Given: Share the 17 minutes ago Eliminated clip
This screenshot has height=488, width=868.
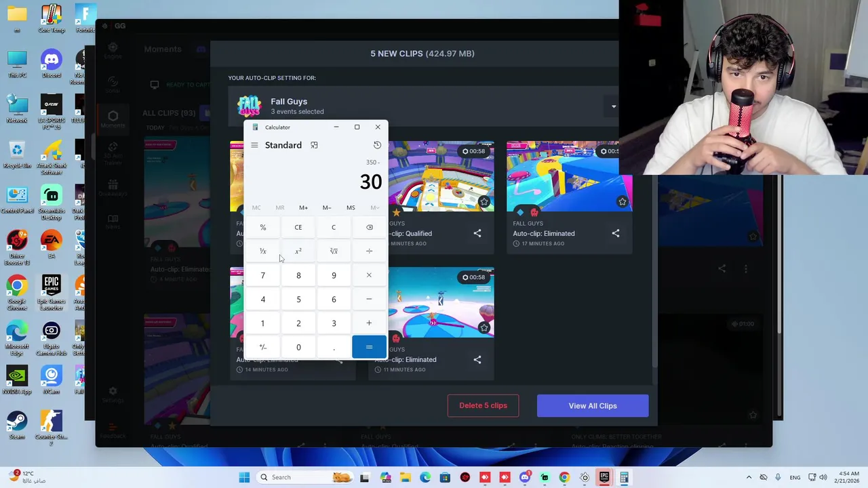Looking at the screenshot, I should pyautogui.click(x=616, y=233).
